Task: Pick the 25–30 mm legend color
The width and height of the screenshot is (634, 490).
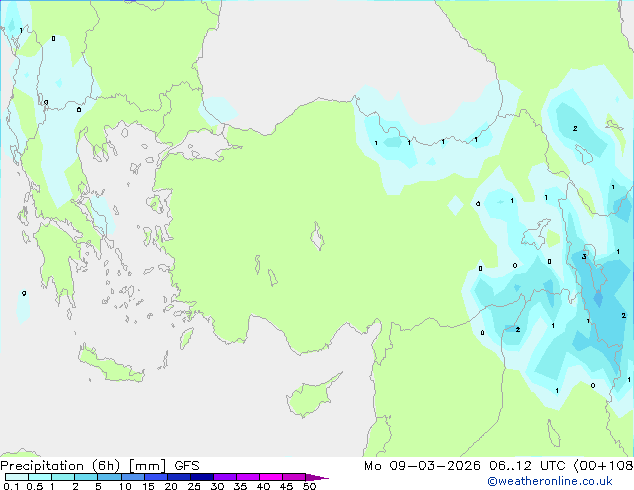Action: (201, 477)
